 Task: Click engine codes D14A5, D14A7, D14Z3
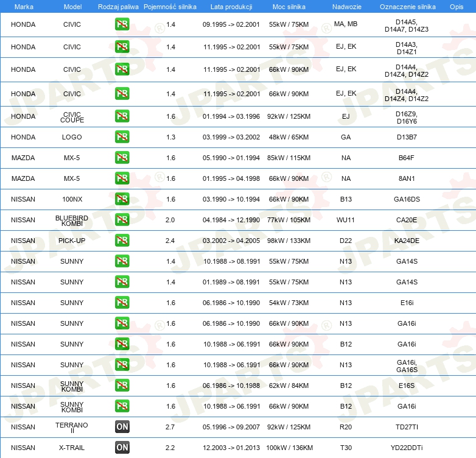407,26
